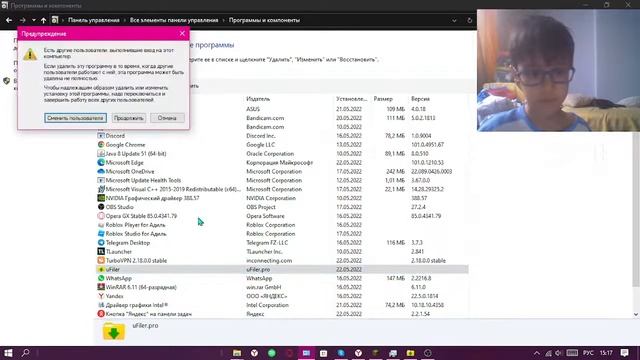The height and width of the screenshot is (360, 640).
Task: Click the Discord program icon in list
Action: tap(101, 136)
